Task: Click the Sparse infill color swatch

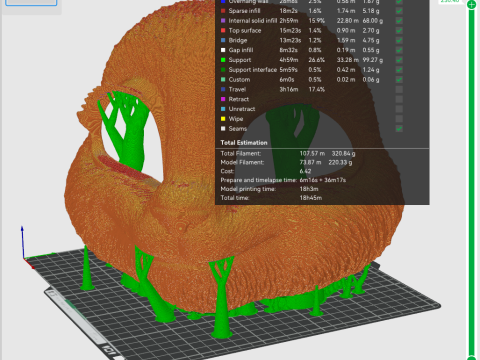Action: (x=223, y=11)
